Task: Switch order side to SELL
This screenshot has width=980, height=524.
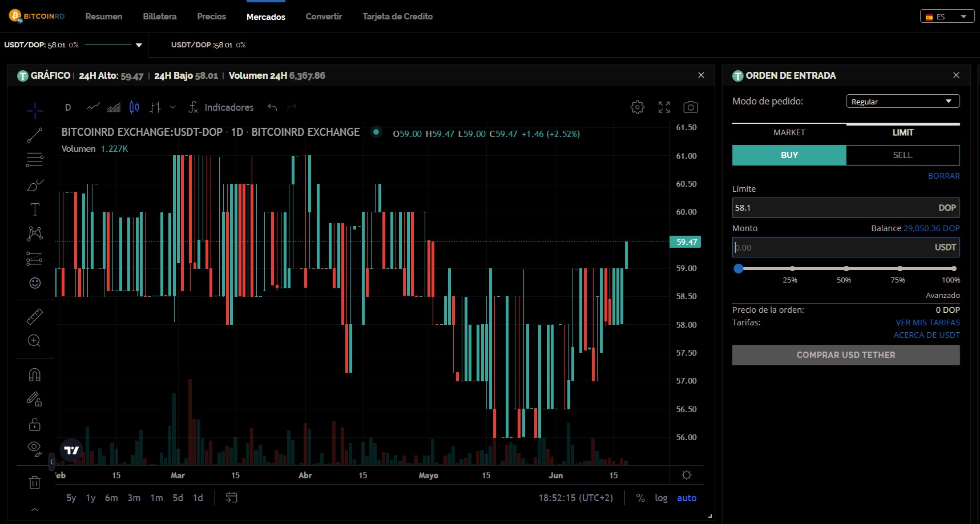Action: tap(902, 155)
